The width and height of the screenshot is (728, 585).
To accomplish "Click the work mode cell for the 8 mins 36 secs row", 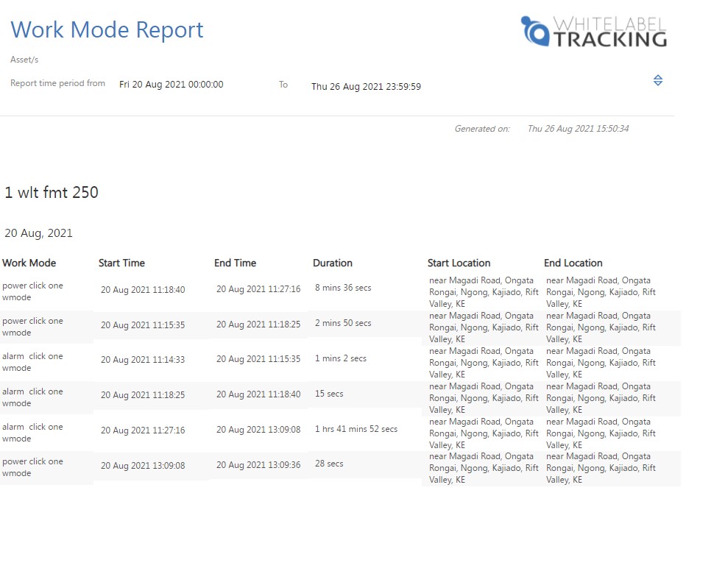I will click(x=32, y=291).
